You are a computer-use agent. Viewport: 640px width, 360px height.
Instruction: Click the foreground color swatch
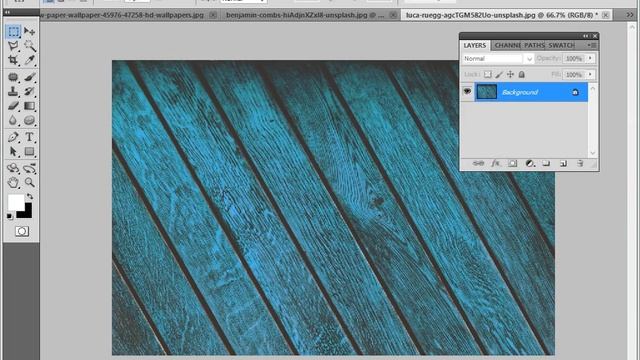[x=15, y=202]
